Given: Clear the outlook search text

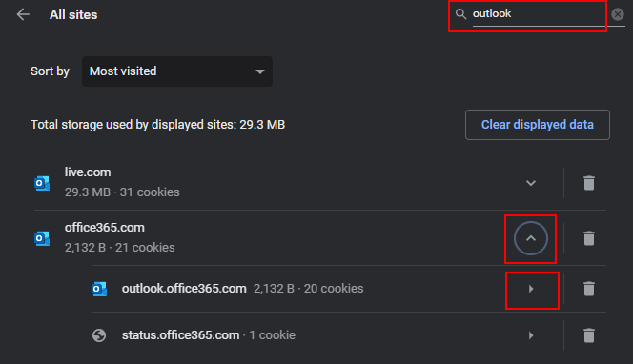Looking at the screenshot, I should (x=617, y=14).
